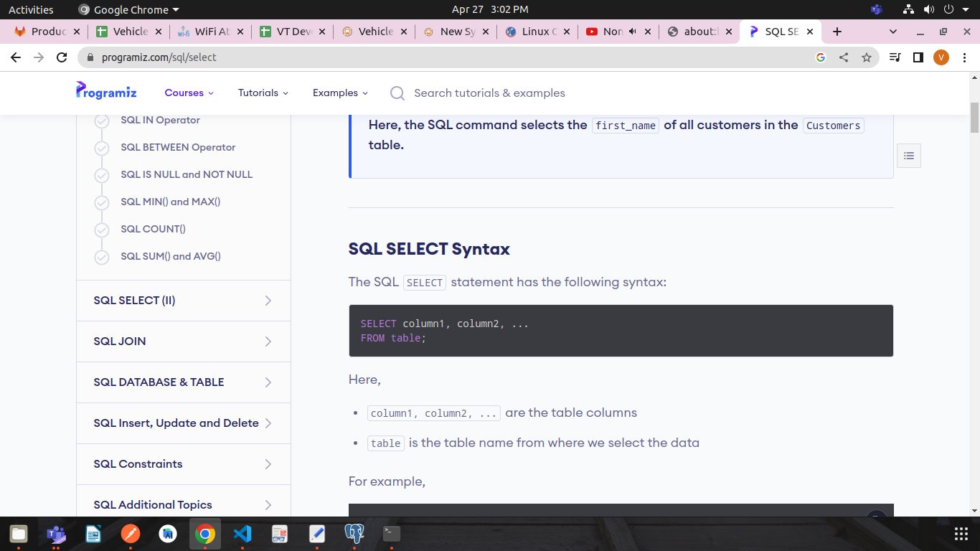The height and width of the screenshot is (551, 980).
Task: Open Chrome's side panel icon
Action: click(918, 57)
